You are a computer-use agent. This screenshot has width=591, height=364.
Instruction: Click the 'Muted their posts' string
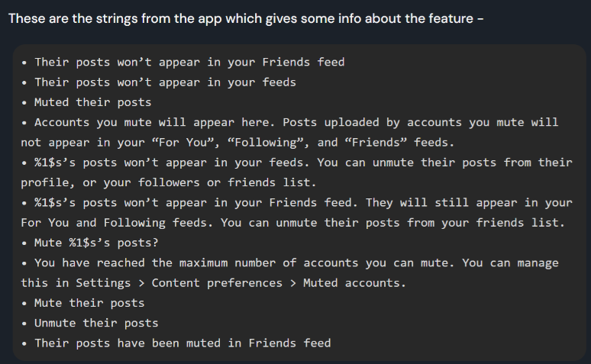92,102
